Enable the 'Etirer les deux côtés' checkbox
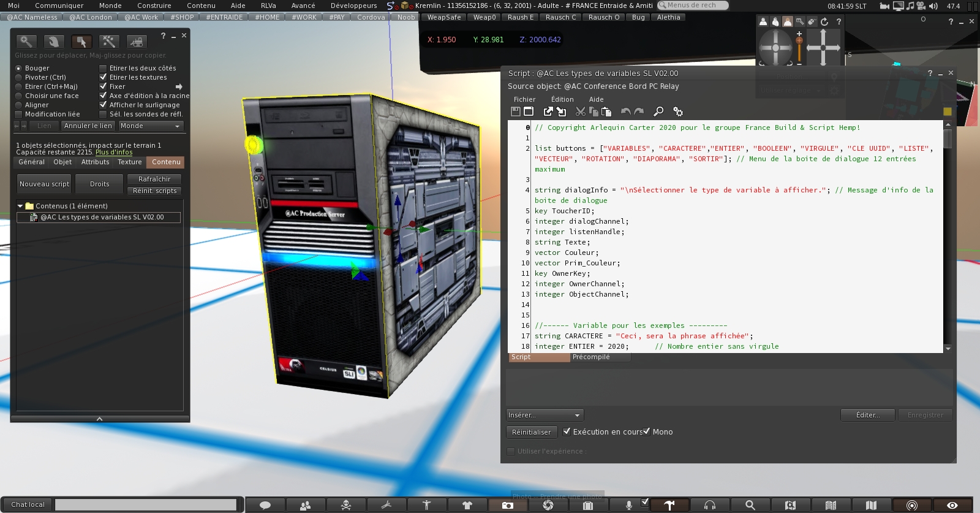The width and height of the screenshot is (980, 513). 103,68
